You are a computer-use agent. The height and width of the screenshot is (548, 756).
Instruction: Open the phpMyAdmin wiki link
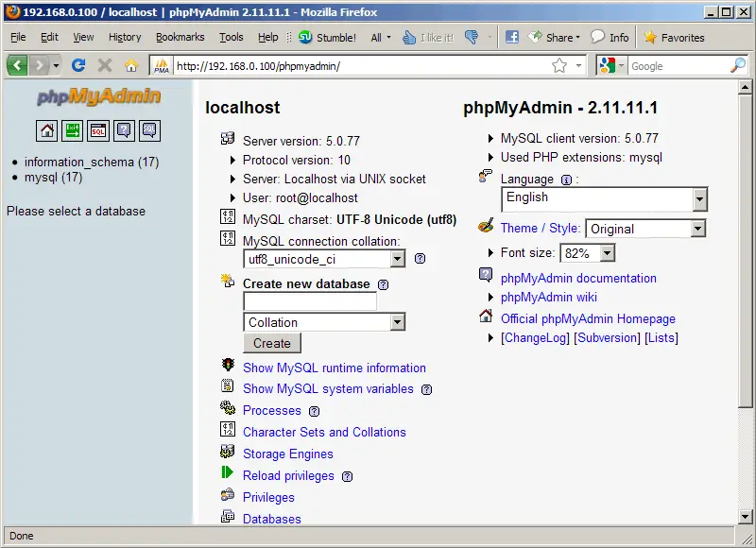point(549,298)
